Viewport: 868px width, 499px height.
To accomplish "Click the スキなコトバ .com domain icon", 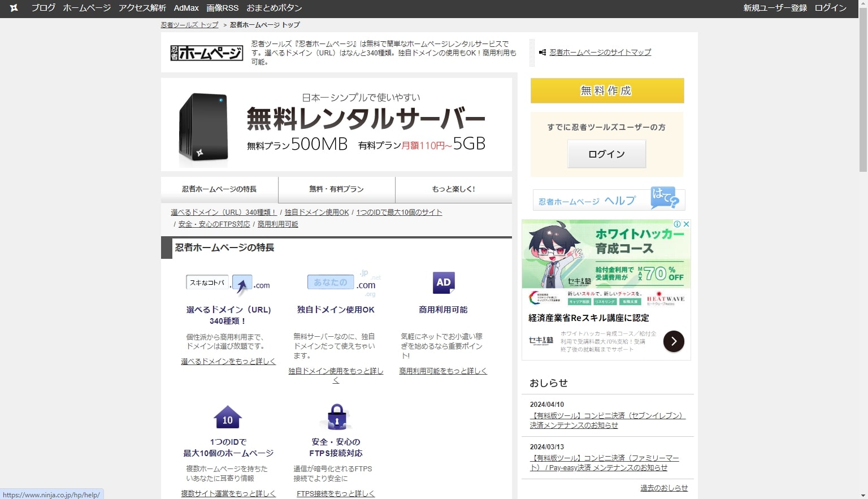I will [228, 284].
